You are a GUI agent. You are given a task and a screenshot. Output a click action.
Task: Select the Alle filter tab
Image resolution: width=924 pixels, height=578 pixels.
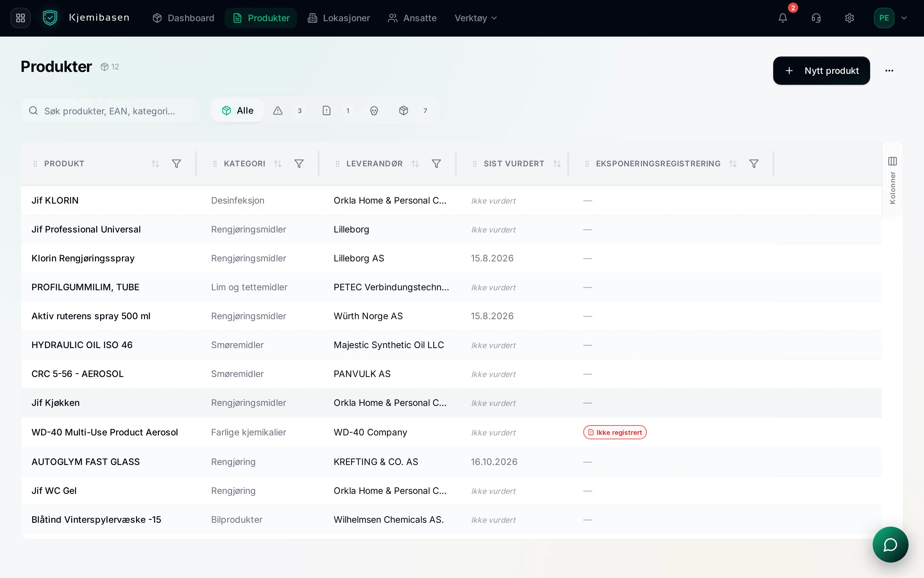pyautogui.click(x=237, y=111)
